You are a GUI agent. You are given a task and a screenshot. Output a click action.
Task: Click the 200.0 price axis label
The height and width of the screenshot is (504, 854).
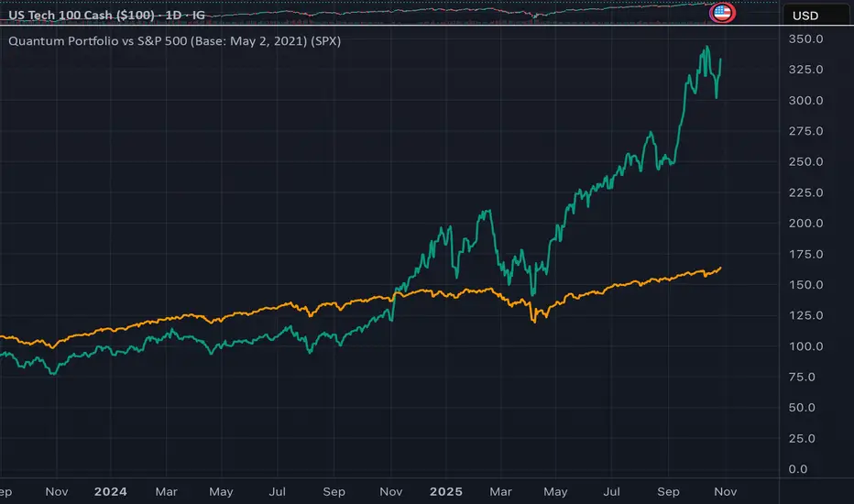805,223
